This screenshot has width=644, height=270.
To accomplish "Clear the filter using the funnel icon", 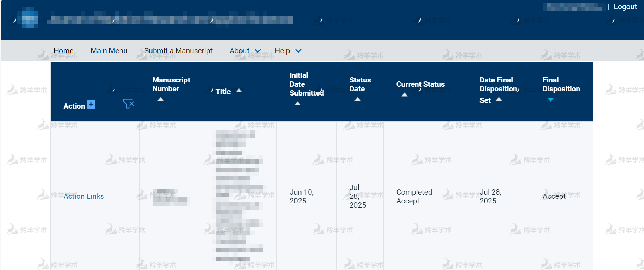I will [128, 104].
